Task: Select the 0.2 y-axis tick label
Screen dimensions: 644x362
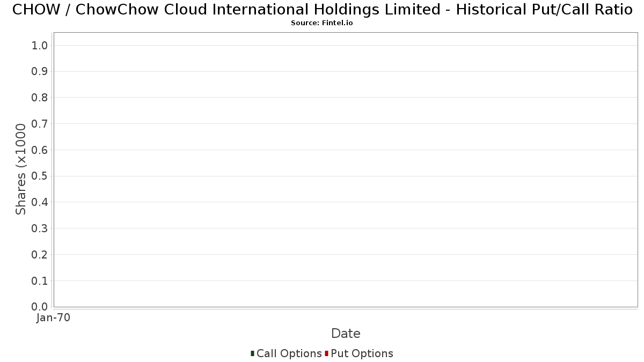Action: tap(40, 255)
